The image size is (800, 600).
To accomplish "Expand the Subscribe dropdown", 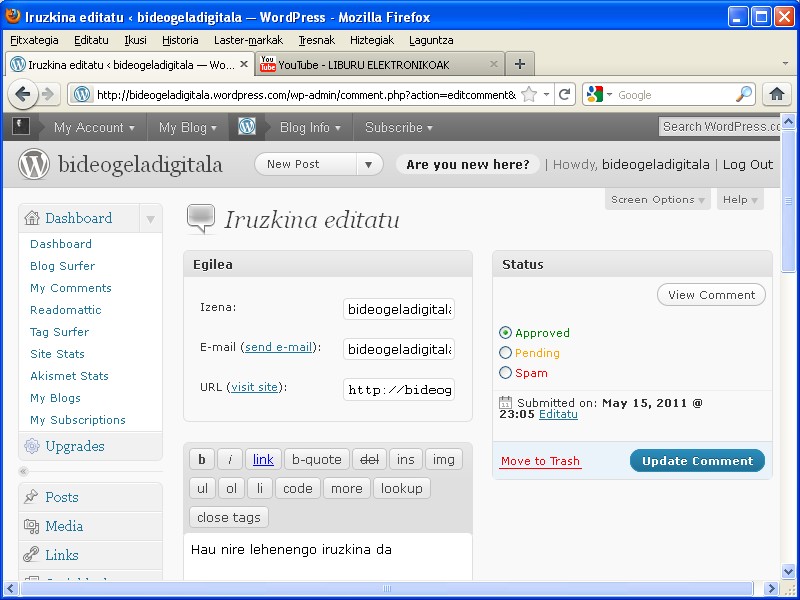I will click(x=398, y=127).
